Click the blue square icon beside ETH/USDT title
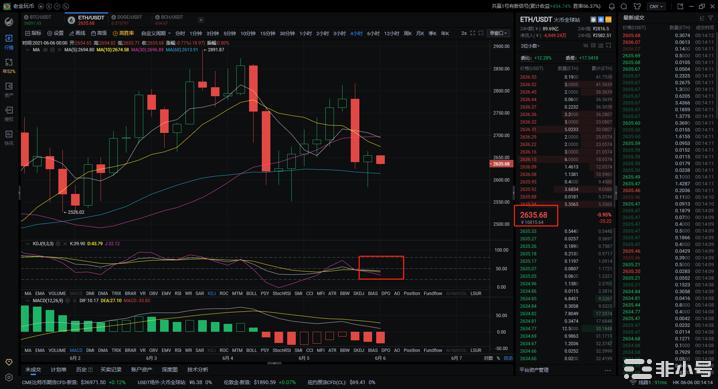This screenshot has height=389, width=718. 601,20
